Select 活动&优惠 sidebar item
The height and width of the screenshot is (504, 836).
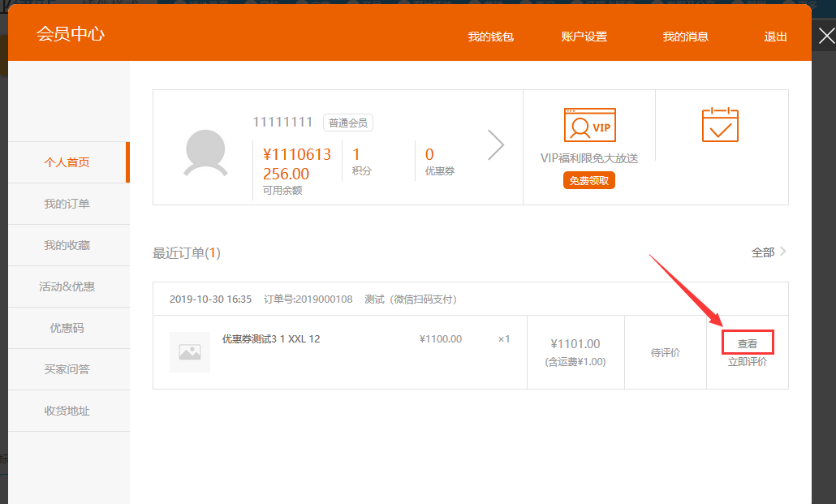click(67, 286)
